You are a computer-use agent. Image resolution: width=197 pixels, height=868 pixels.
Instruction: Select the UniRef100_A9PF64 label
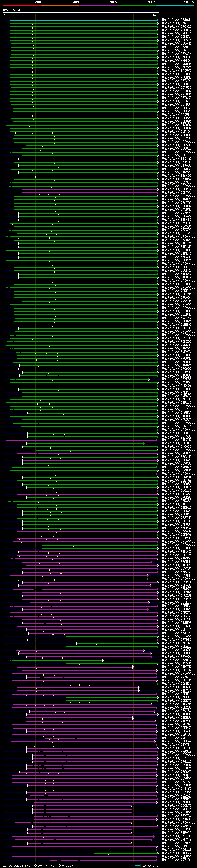[x=177, y=61]
